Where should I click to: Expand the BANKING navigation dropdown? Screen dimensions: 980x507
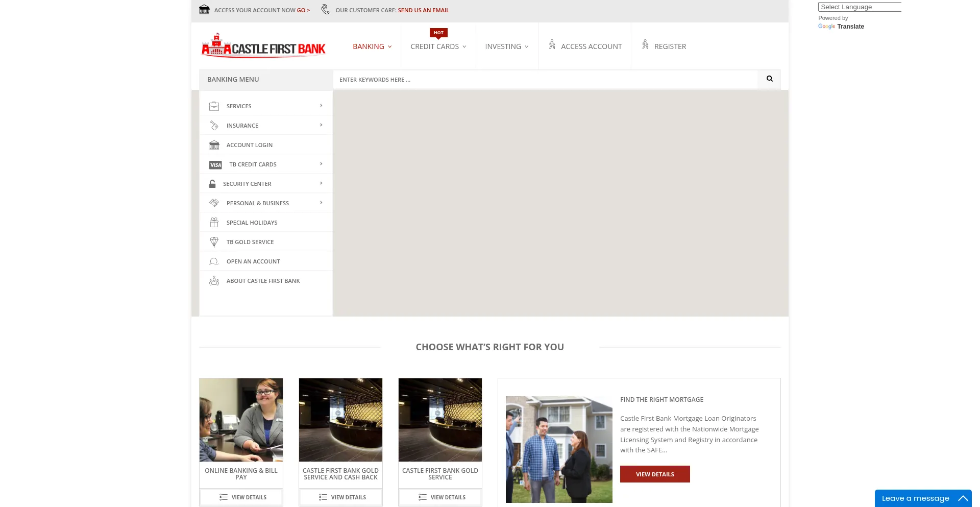(x=372, y=46)
